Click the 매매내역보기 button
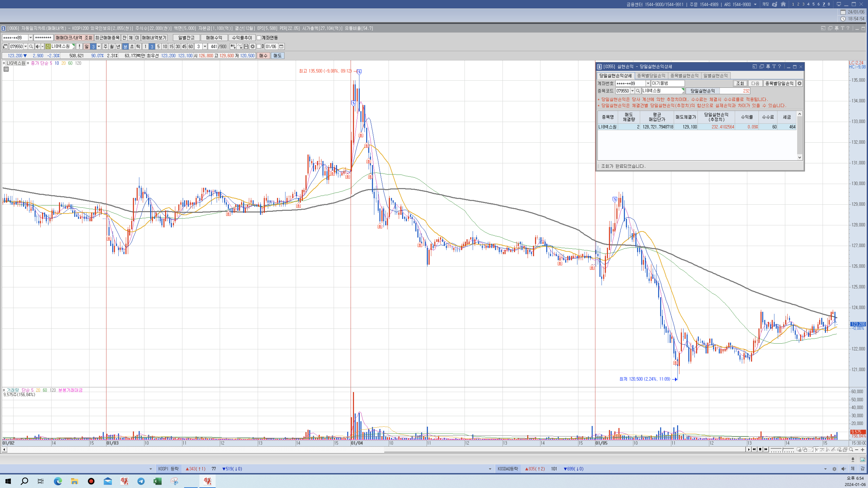The width and height of the screenshot is (868, 488). point(154,38)
